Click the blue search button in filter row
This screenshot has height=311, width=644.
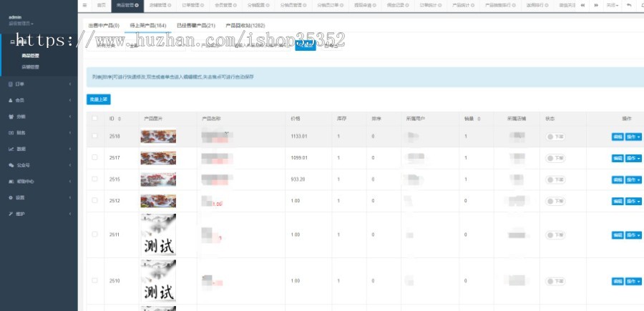pos(306,46)
